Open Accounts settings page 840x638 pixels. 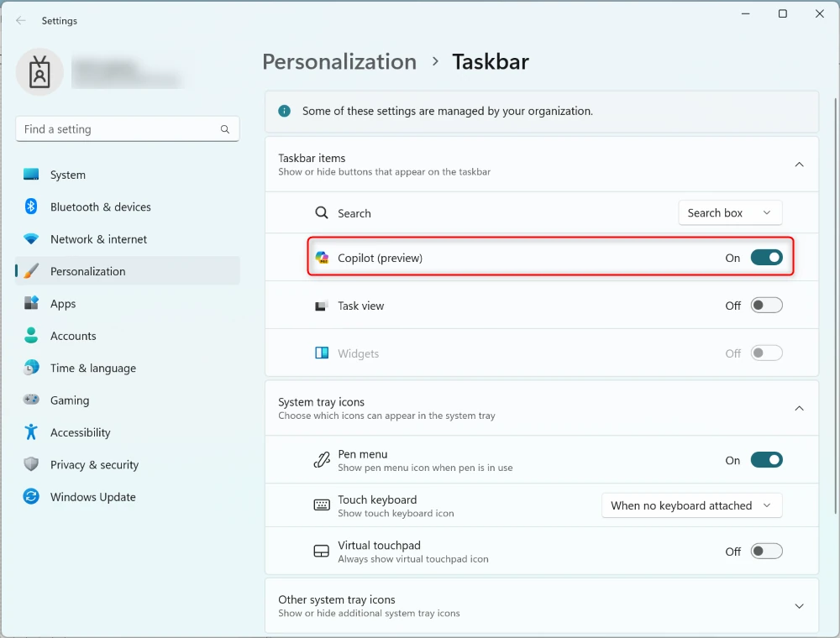tap(128, 336)
